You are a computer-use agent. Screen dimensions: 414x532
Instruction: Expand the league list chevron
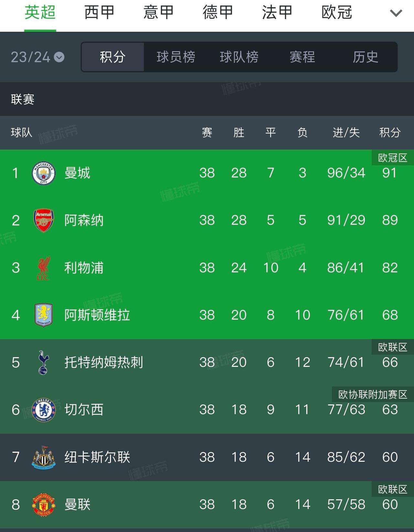(x=396, y=13)
